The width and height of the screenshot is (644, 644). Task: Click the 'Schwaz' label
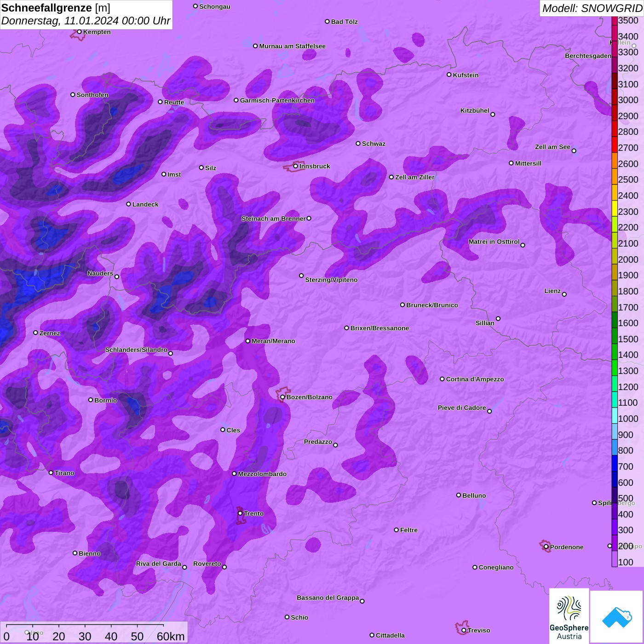click(374, 144)
